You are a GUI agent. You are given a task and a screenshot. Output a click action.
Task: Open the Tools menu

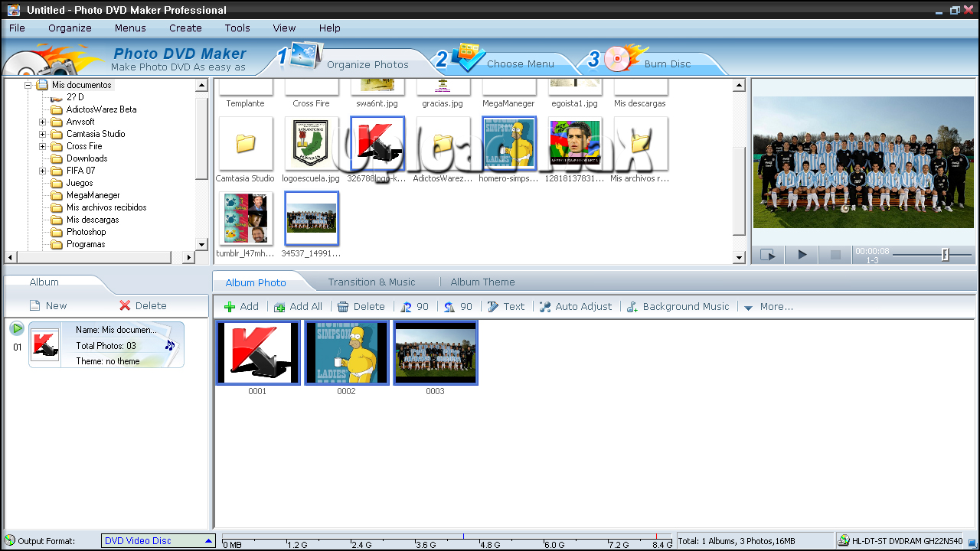click(237, 28)
